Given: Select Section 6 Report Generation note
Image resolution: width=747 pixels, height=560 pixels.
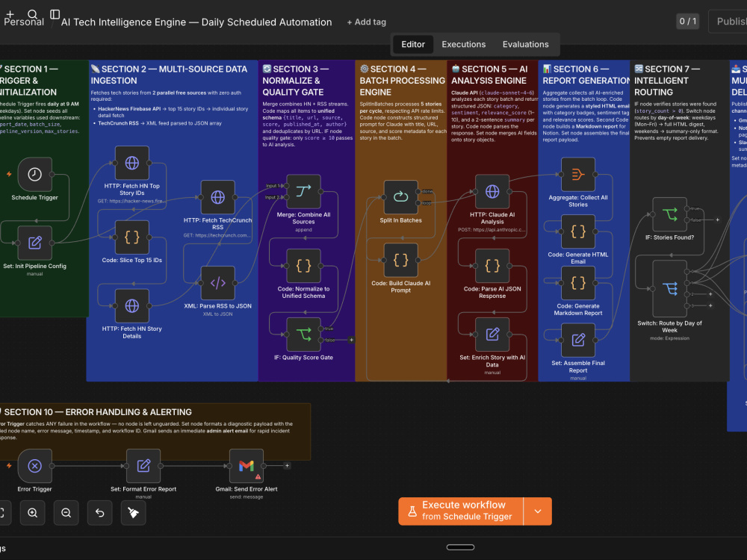Looking at the screenshot, I should pyautogui.click(x=584, y=220).
